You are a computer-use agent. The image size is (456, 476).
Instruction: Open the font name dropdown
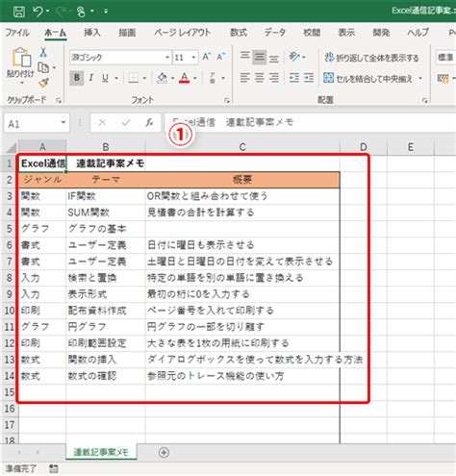click(x=167, y=58)
